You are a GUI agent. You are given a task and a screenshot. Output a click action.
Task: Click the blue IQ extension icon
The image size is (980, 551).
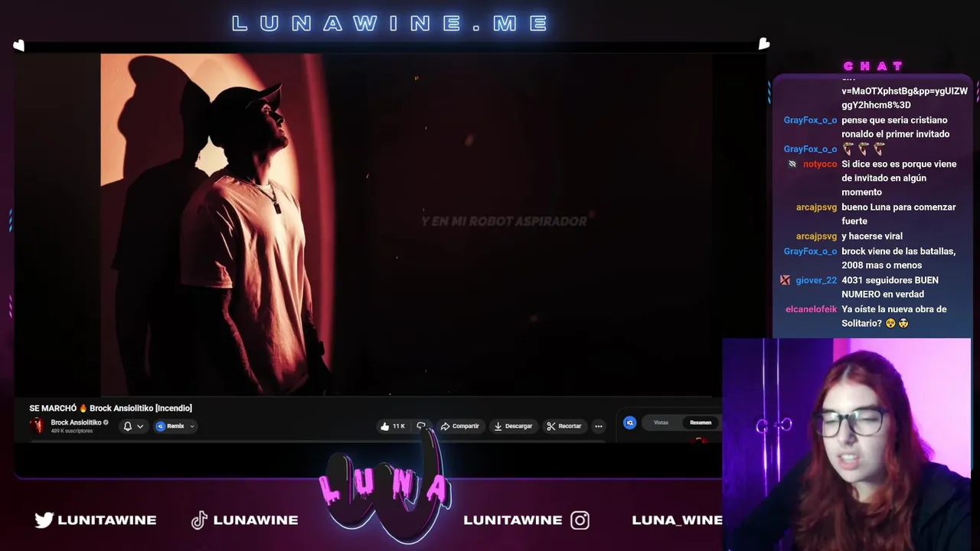point(629,422)
